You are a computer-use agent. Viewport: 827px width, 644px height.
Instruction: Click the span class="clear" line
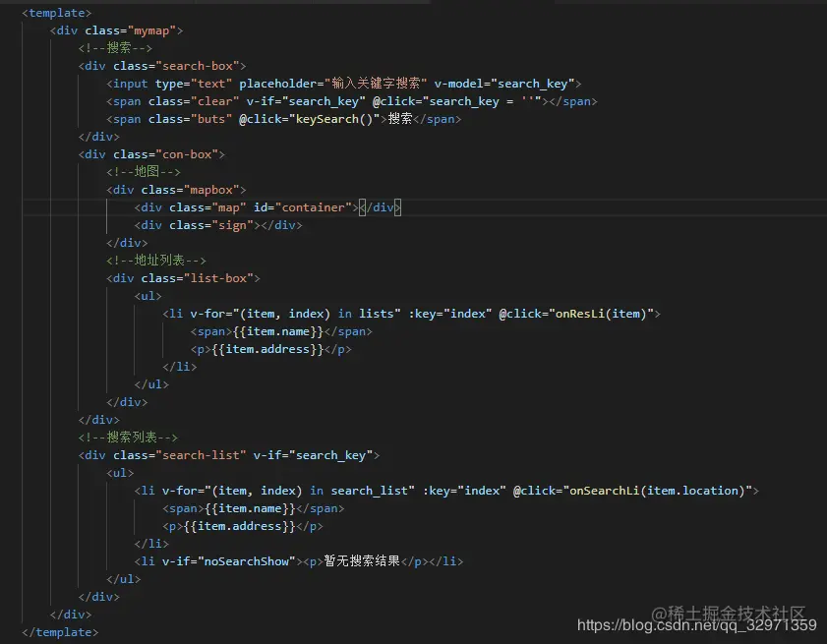(352, 101)
